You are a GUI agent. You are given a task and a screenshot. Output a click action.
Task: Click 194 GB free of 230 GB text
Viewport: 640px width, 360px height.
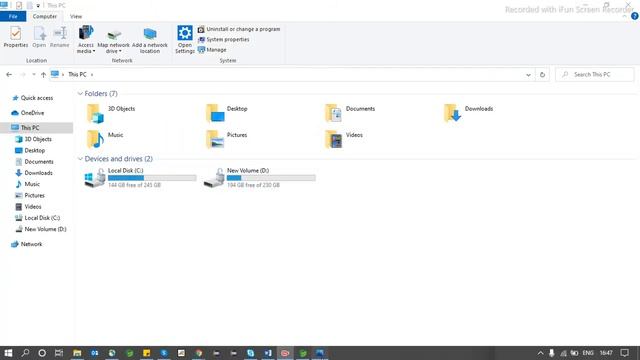pos(253,185)
